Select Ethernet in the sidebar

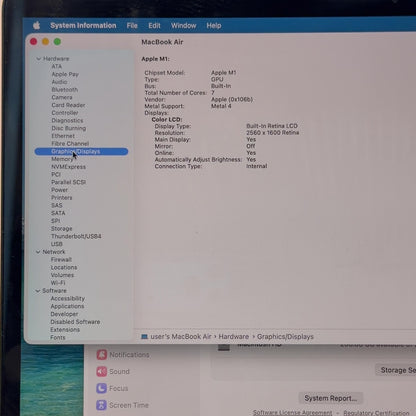[63, 136]
